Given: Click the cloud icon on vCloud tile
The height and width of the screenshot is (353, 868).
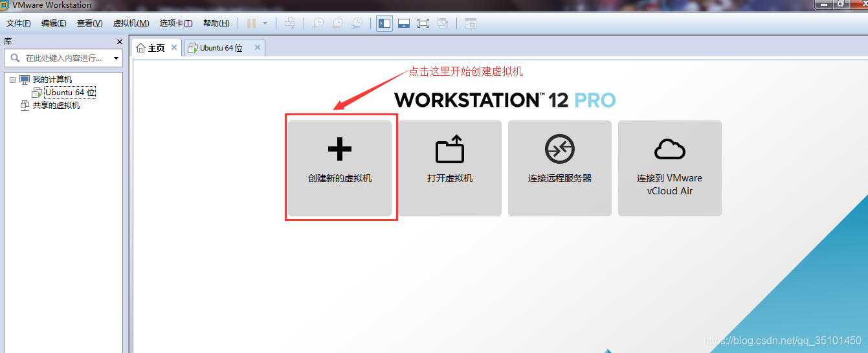Looking at the screenshot, I should click(670, 150).
